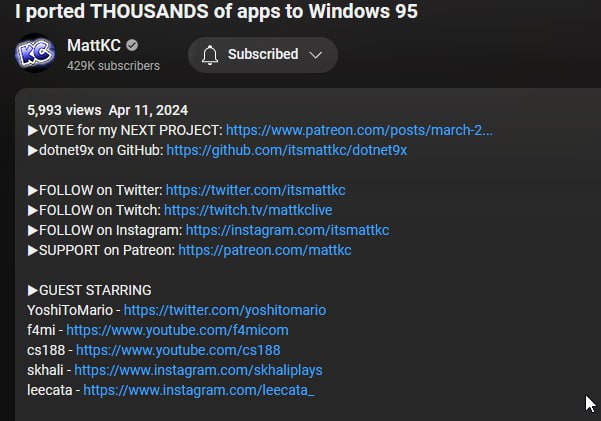Click the cs188 name text
Image resolution: width=601 pixels, height=421 pixels.
[46, 350]
